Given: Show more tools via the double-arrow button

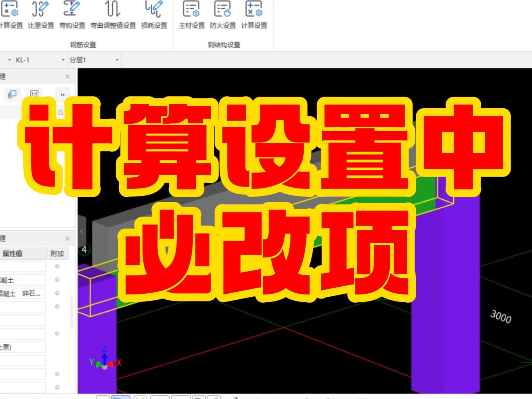Looking at the screenshot, I should click(x=62, y=95).
